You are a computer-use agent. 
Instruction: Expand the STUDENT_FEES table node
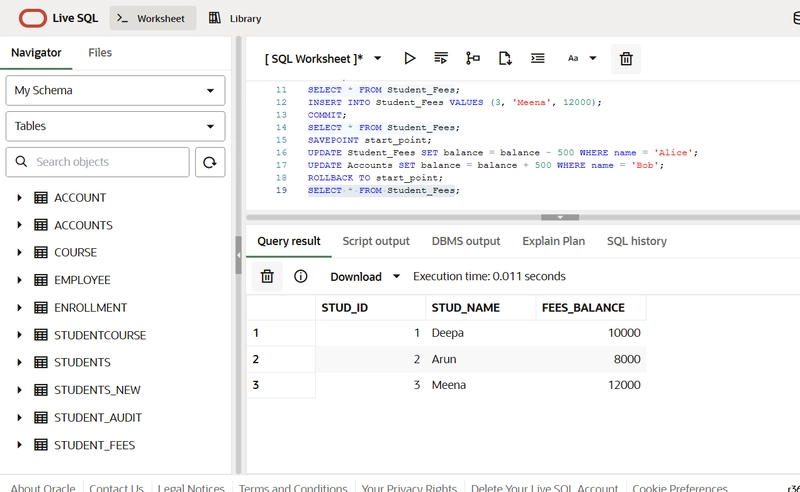19,445
